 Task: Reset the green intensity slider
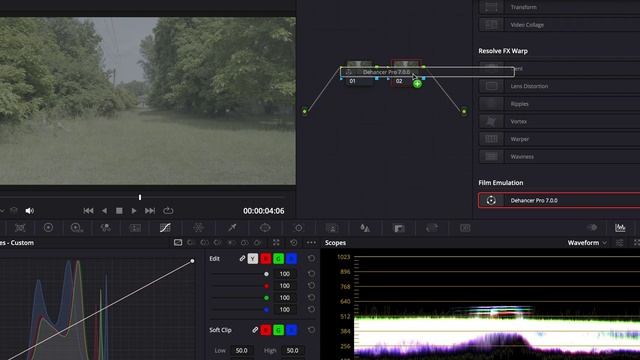311,298
